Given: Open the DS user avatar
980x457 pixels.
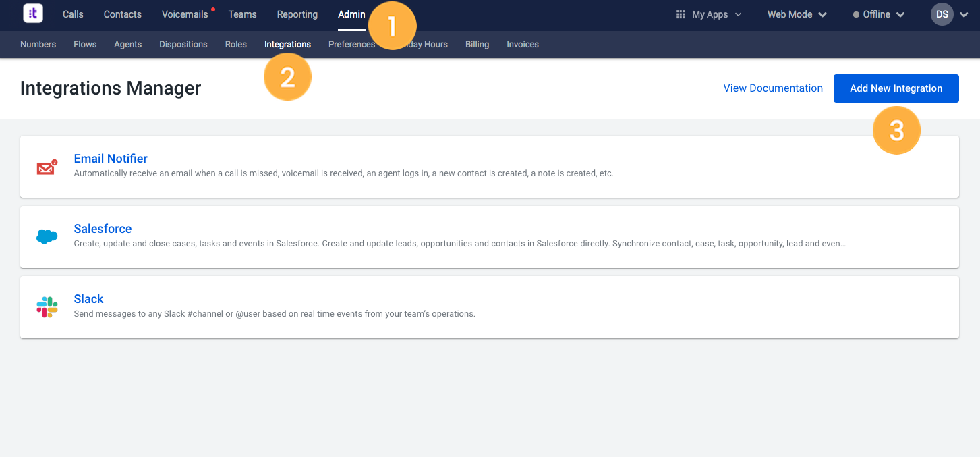Looking at the screenshot, I should click(942, 14).
